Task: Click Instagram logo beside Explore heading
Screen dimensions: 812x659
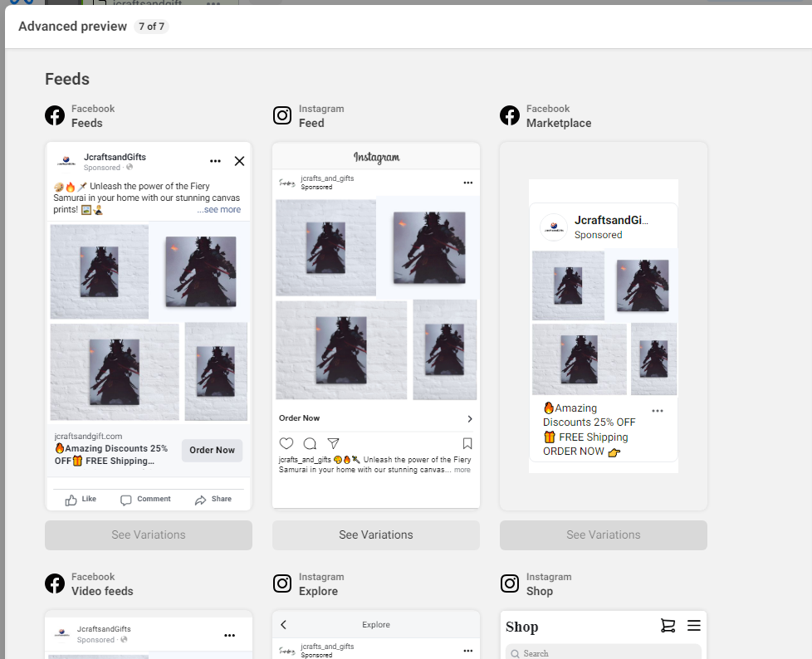Action: coord(282,583)
